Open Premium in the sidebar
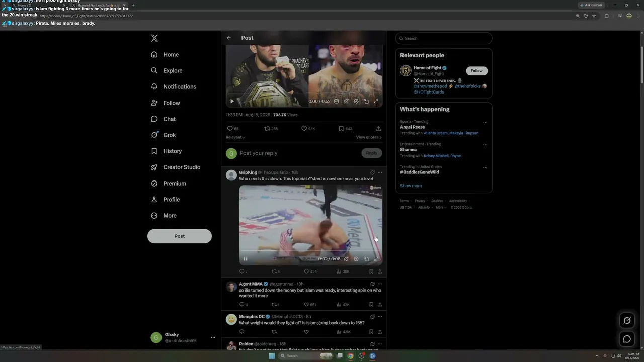The height and width of the screenshot is (362, 644). click(169, 184)
